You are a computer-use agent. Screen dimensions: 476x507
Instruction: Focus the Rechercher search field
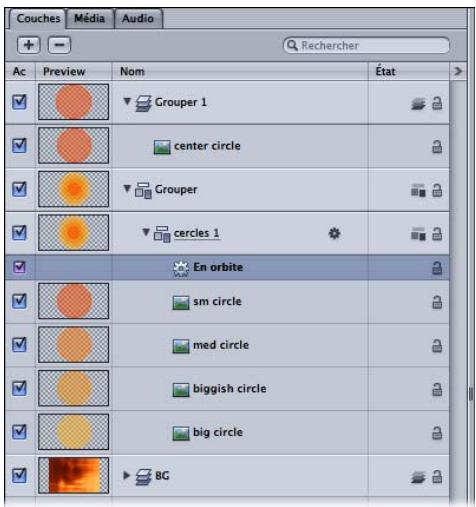[366, 45]
